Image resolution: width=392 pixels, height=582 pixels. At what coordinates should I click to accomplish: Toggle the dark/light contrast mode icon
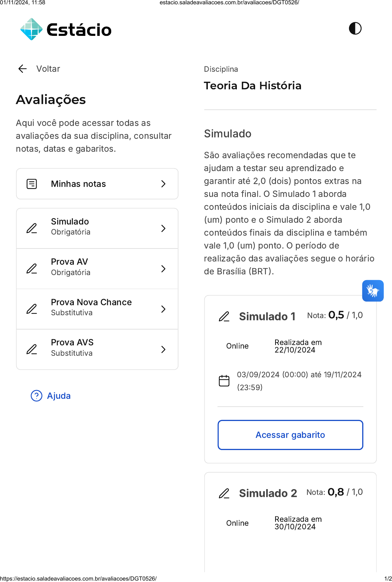(x=355, y=28)
